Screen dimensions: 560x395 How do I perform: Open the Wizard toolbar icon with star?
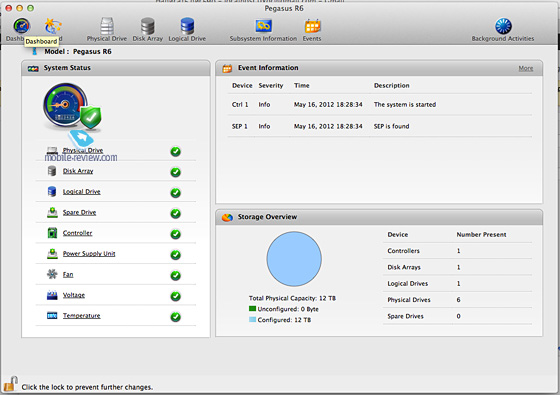(53, 26)
